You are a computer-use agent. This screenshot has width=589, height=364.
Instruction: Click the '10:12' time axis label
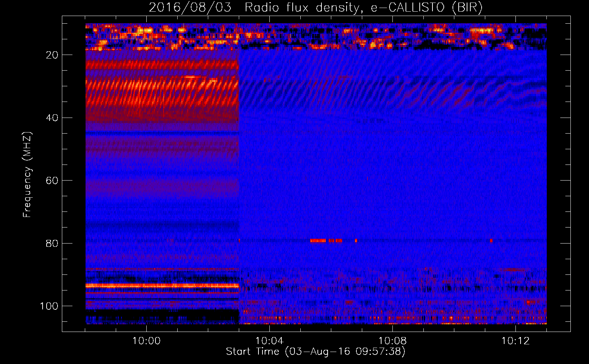click(515, 341)
